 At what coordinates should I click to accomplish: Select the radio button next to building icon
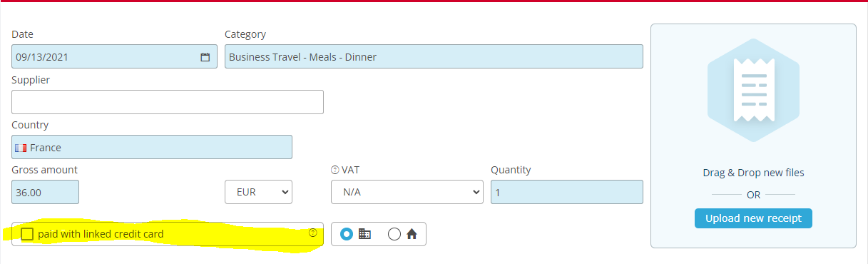347,234
